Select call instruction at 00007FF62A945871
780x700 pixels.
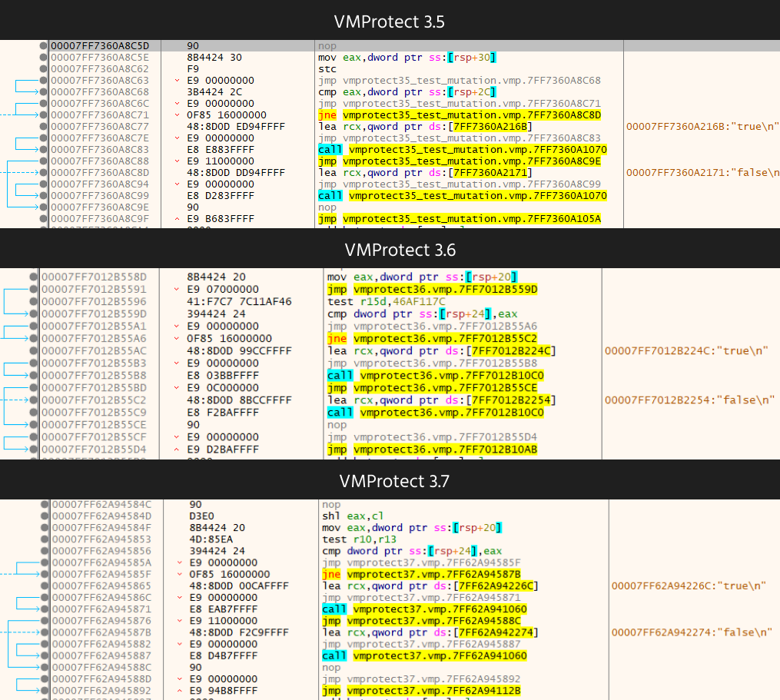tap(424, 609)
